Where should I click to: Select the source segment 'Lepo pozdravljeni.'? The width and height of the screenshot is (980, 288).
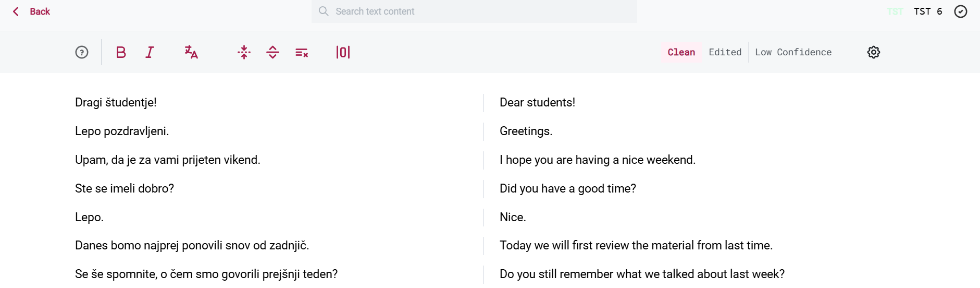122,131
